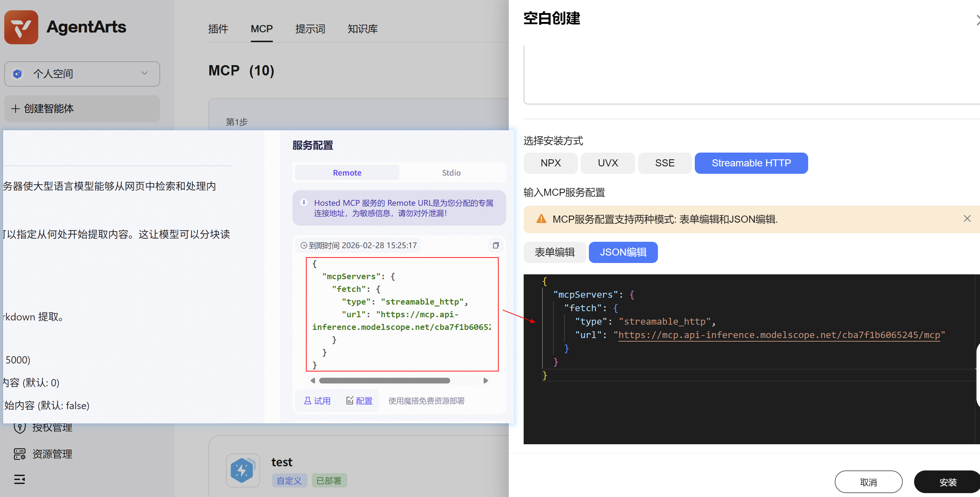Click the clock icon beside 到期时间

304,245
